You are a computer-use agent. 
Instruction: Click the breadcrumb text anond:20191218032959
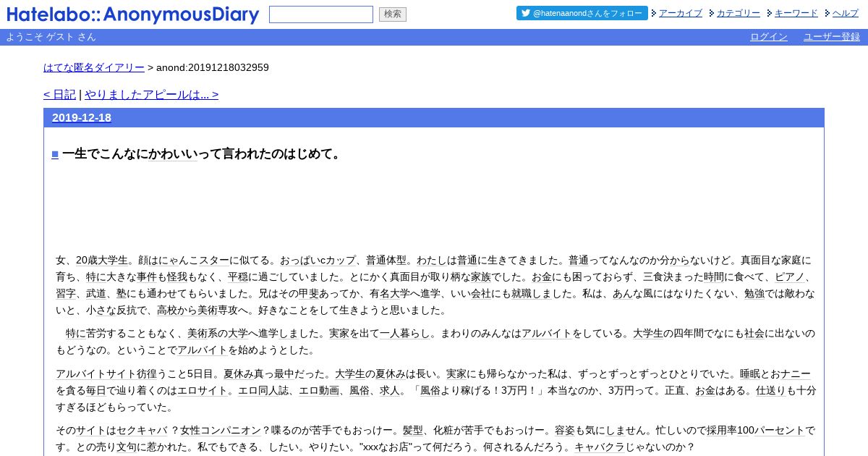point(213,67)
